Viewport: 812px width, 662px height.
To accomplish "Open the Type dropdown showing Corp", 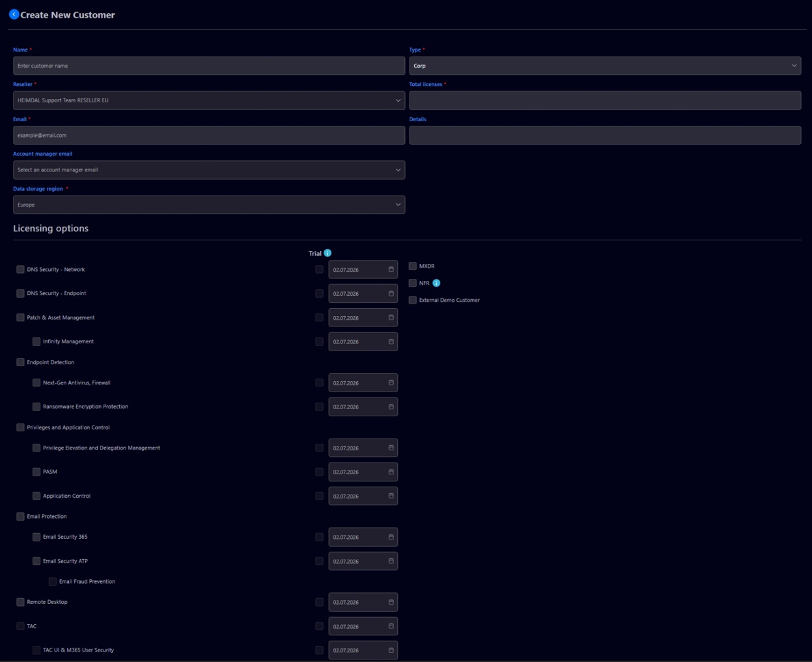I will pyautogui.click(x=605, y=66).
